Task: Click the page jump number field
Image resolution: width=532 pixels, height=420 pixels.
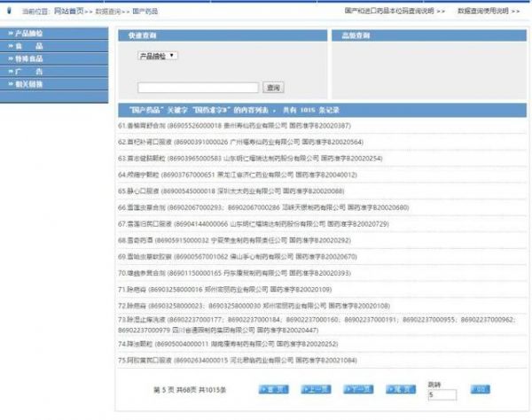Action: [442, 395]
